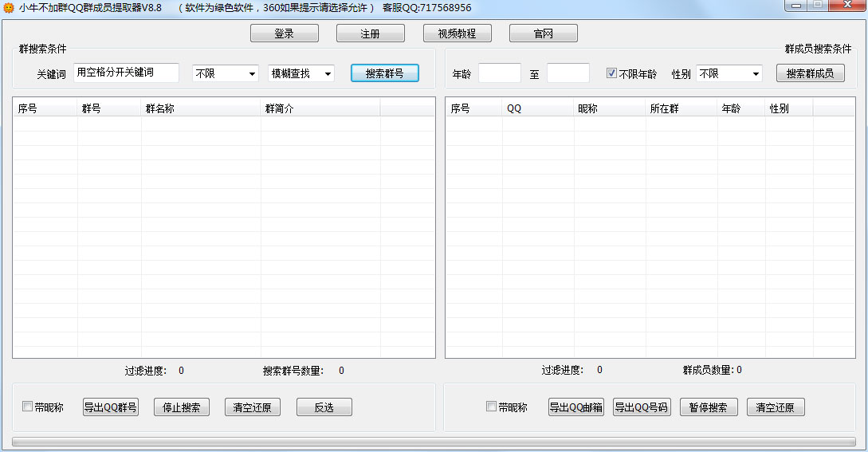Expand the 性别 gender dropdown

tap(729, 73)
